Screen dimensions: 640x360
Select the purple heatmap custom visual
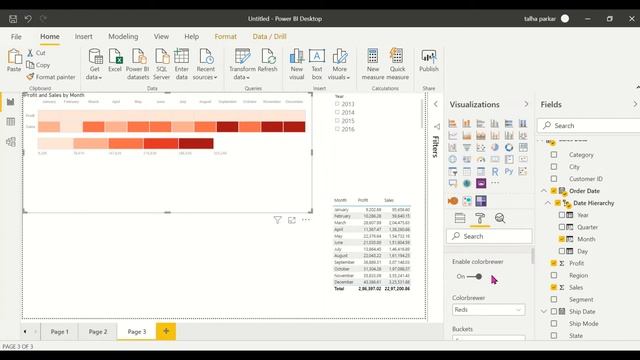point(481,201)
